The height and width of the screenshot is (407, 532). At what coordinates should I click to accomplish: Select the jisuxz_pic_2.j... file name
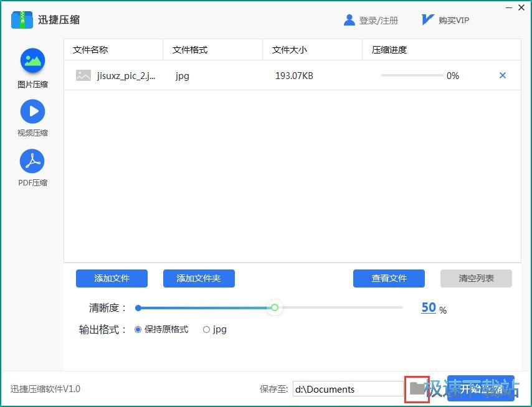126,75
